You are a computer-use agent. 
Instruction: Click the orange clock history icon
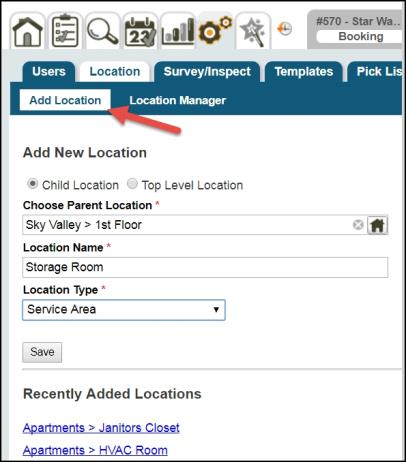coord(284,29)
